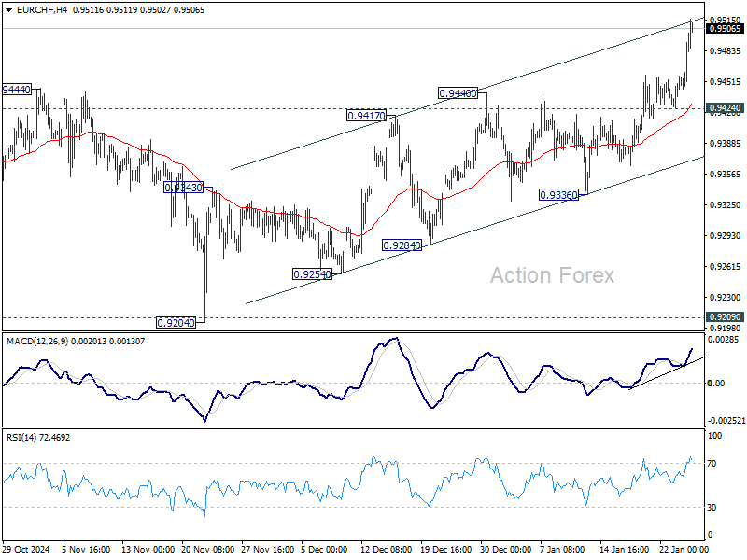Click the 22 Jan 00:00 date on the time axis

coord(684,550)
